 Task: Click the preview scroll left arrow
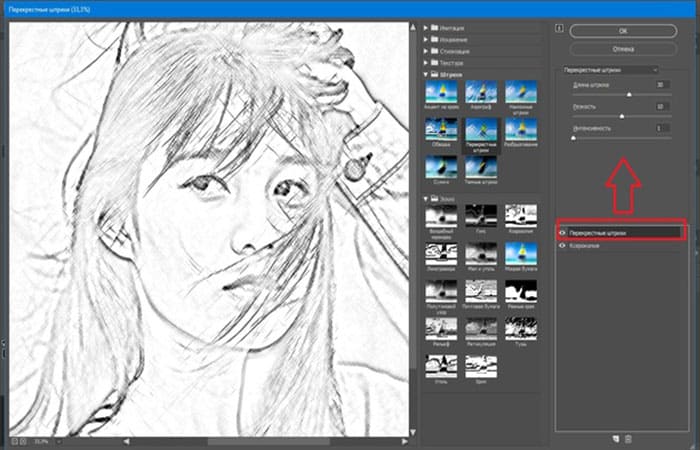pos(127,442)
